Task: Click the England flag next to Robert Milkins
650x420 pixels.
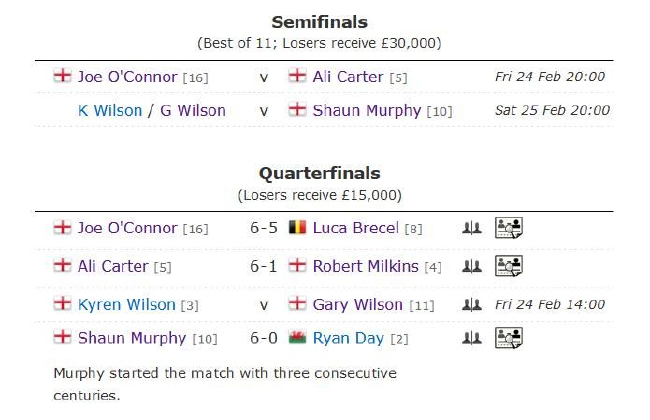Action: (x=297, y=266)
